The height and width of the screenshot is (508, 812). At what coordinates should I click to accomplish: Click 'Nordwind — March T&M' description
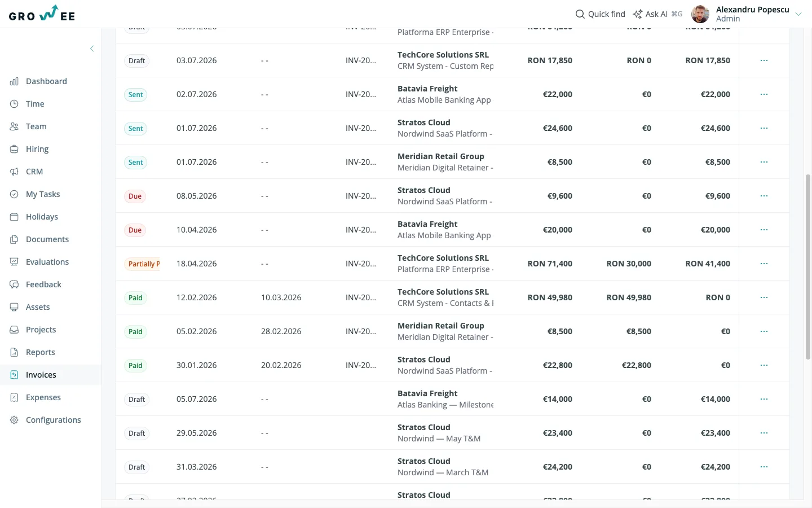click(443, 472)
